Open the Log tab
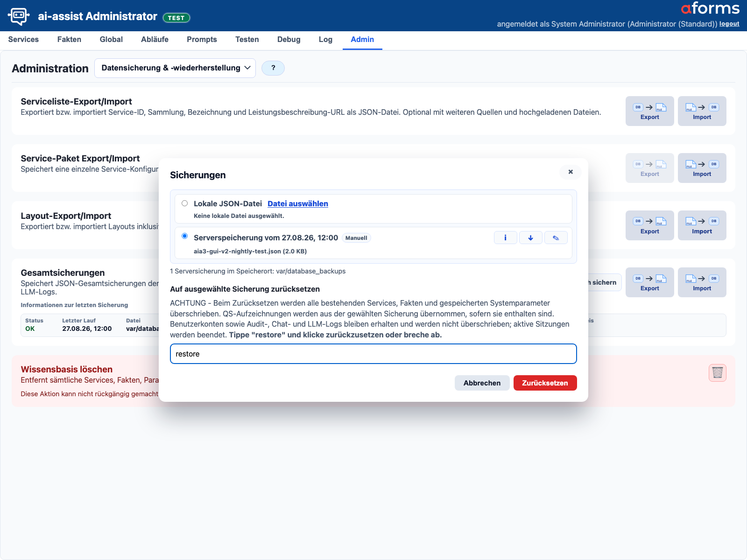This screenshot has height=560, width=747. [325, 40]
